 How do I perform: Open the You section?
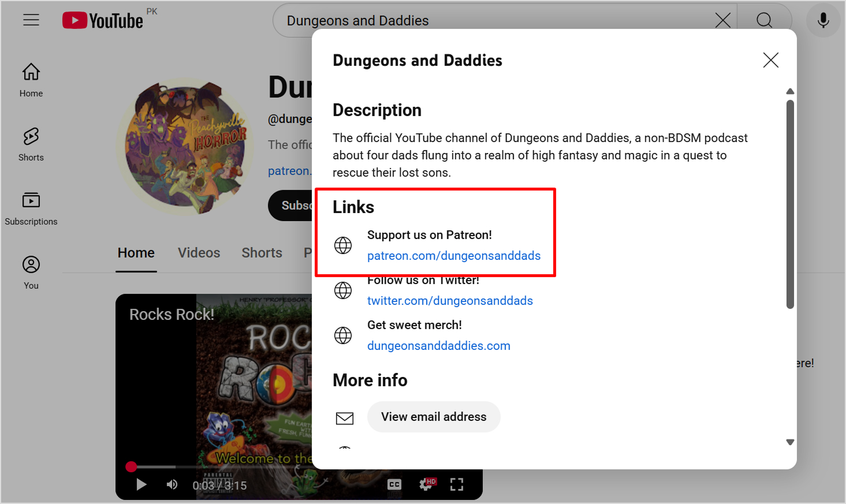tap(31, 272)
